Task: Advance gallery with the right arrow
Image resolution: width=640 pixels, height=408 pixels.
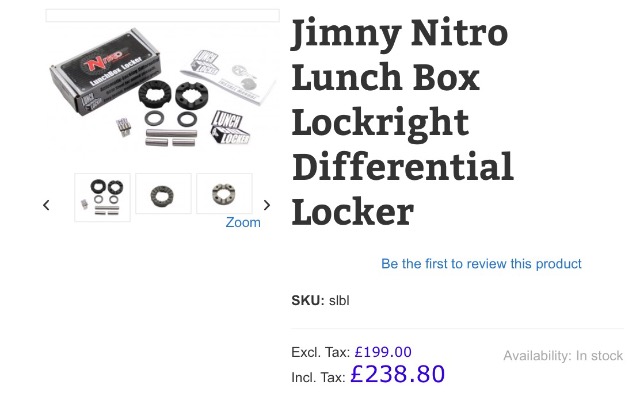Action: pos(266,205)
